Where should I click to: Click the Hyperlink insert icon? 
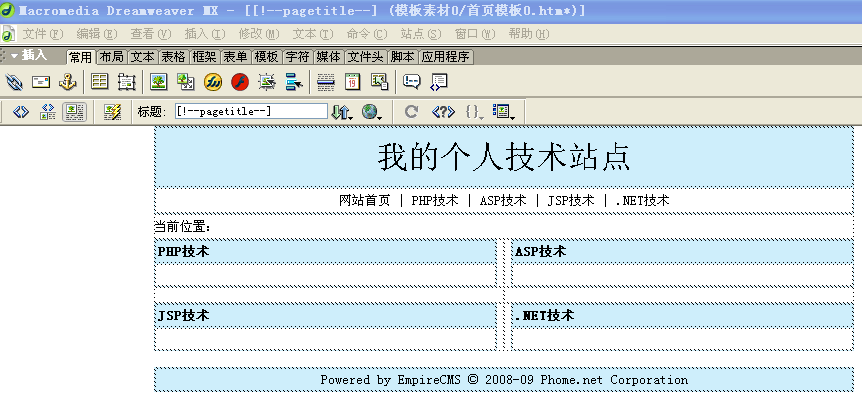tap(14, 82)
